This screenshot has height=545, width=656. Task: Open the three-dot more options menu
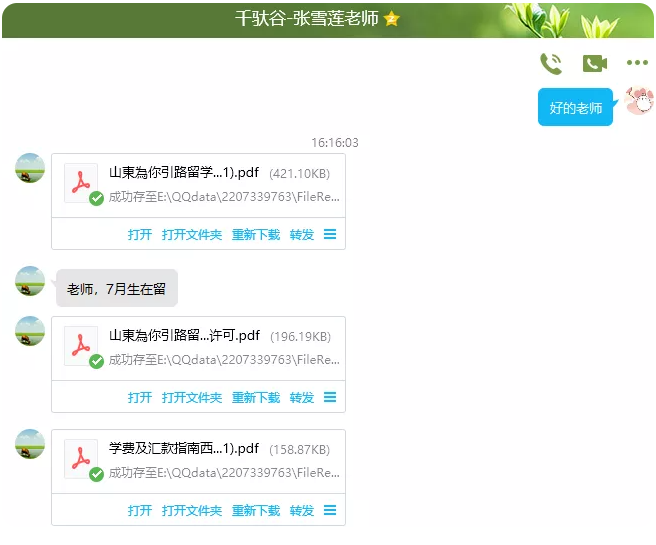[637, 63]
